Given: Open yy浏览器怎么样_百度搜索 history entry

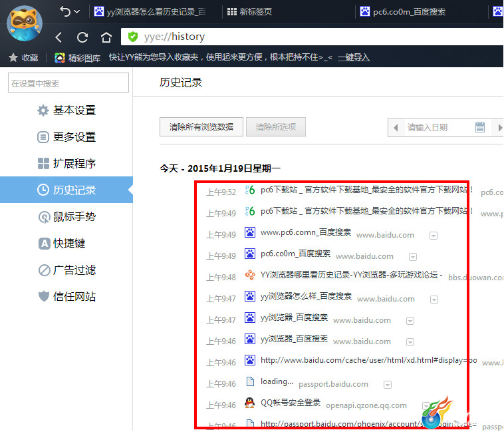Looking at the screenshot, I should coord(306,296).
